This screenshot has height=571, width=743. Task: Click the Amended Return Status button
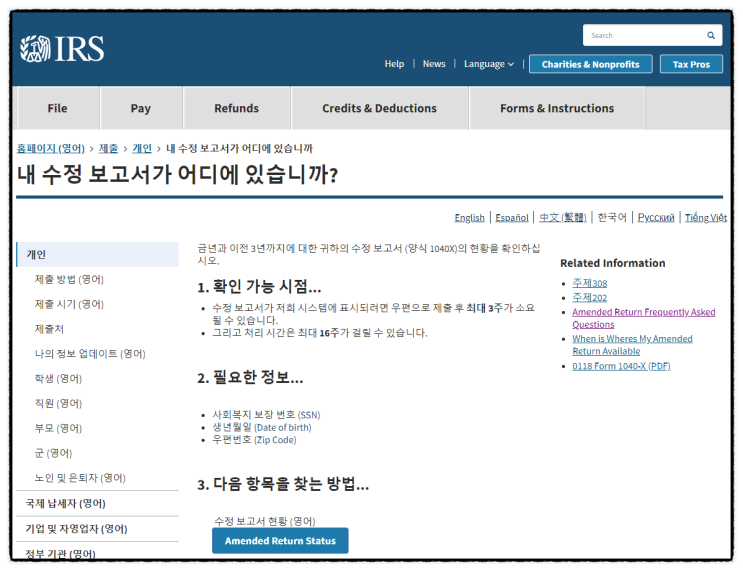pyautogui.click(x=280, y=541)
